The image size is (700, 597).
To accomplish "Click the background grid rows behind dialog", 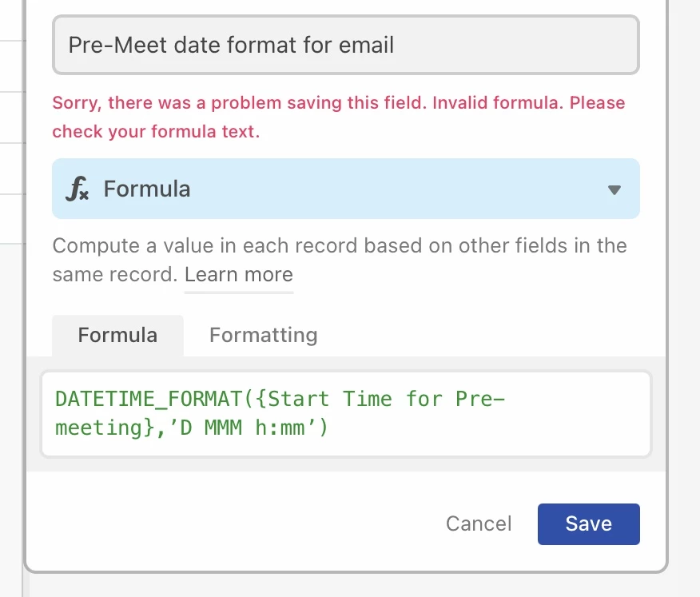I will (x=13, y=143).
